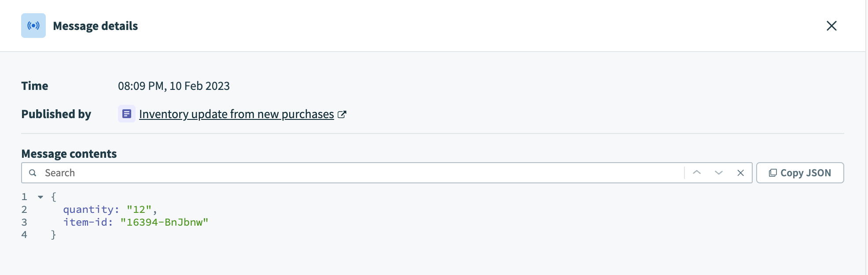Screen dimensions: 868x275
Task: Click the magnifier icon in the search bar
Action: [33, 172]
